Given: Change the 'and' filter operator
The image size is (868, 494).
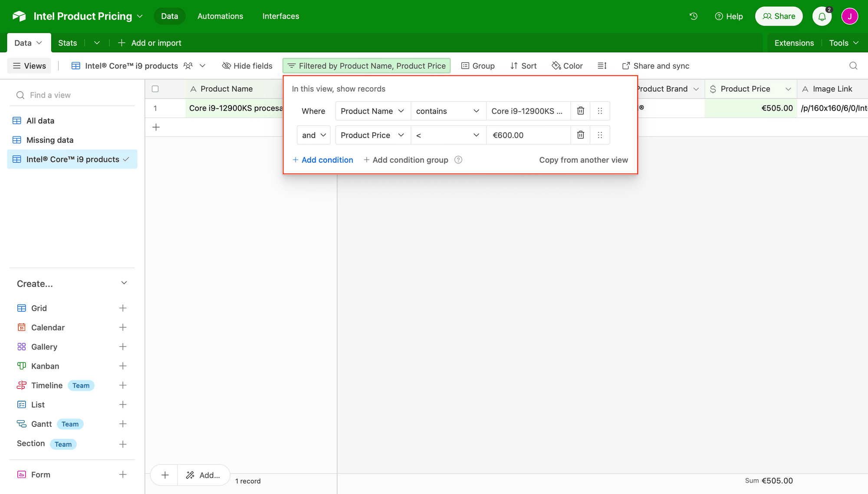Looking at the screenshot, I should [313, 135].
